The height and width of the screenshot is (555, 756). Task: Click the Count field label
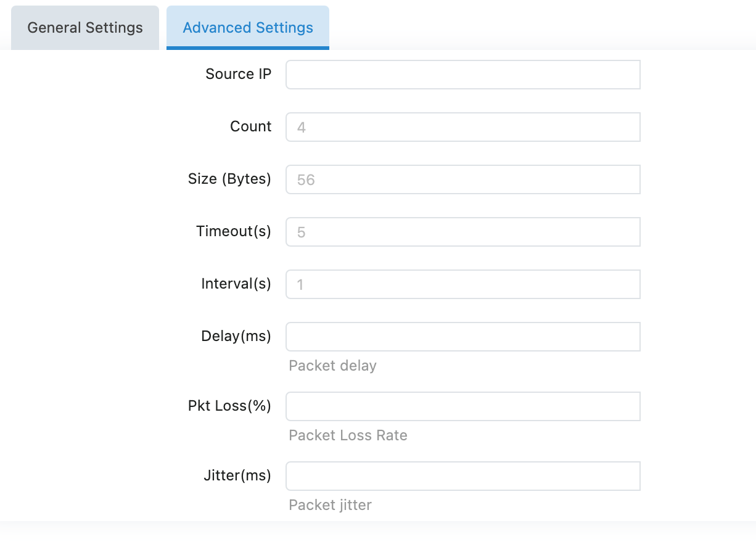pyautogui.click(x=250, y=126)
